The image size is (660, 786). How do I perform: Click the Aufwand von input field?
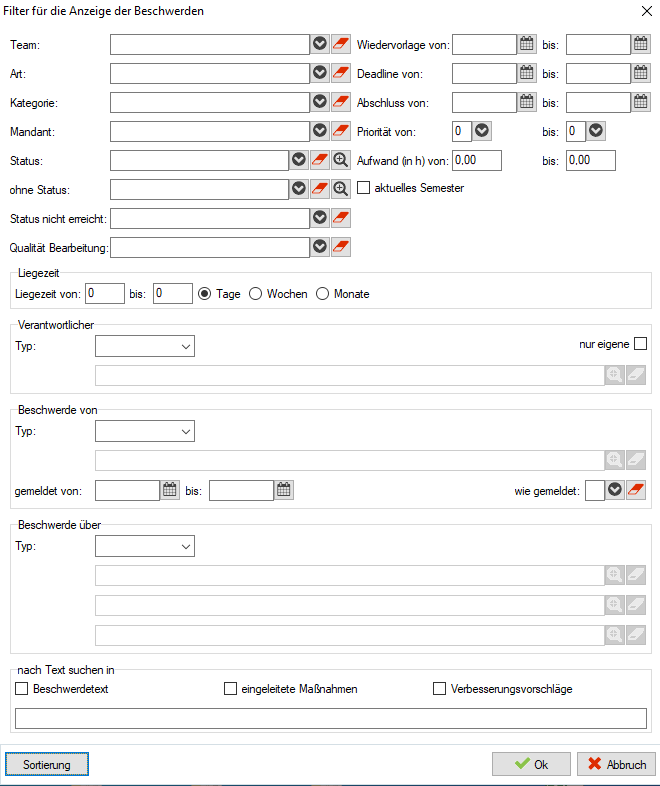point(477,160)
